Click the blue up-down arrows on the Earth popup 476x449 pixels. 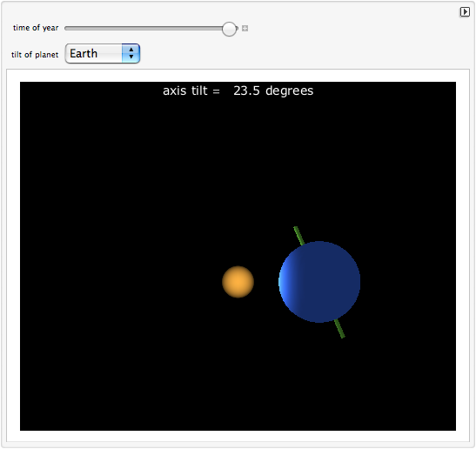coord(131,53)
